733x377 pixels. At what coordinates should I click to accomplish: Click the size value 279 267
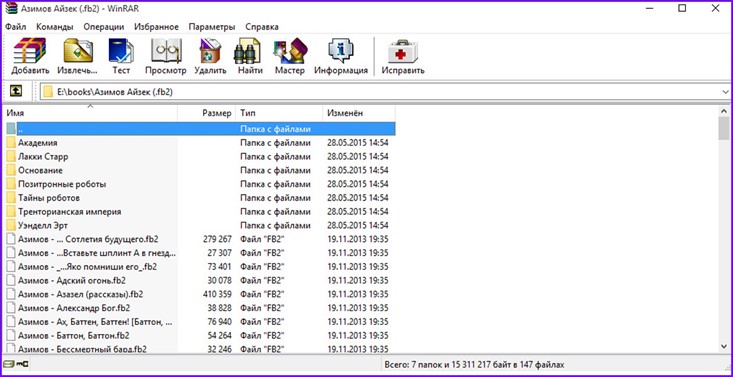tap(217, 239)
